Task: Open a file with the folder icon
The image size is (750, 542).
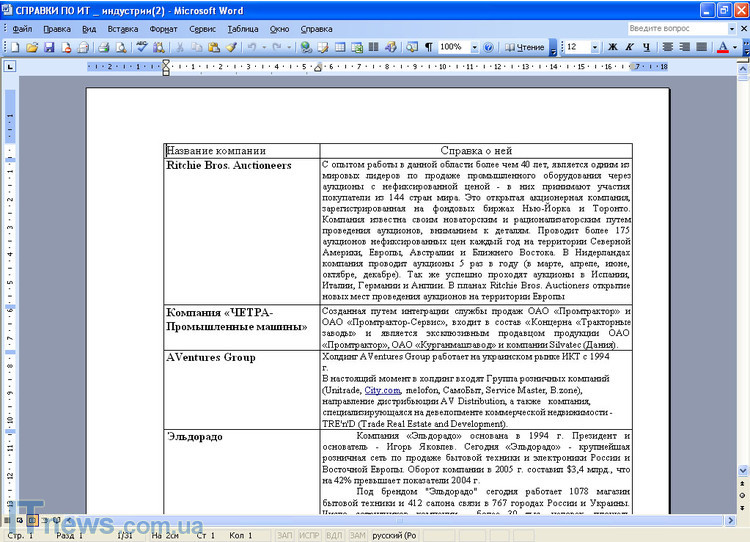Action: 32,47
